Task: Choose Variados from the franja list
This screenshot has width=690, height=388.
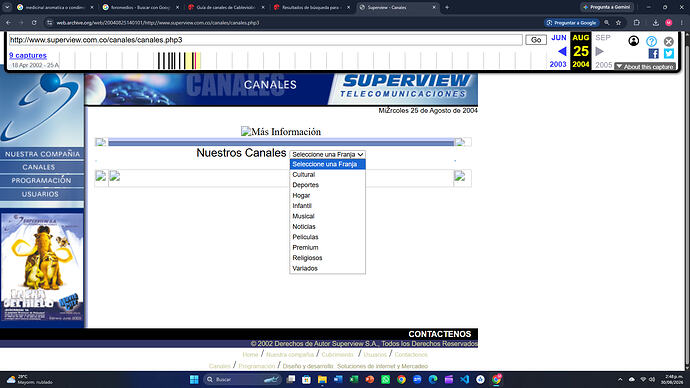Action: (327, 268)
